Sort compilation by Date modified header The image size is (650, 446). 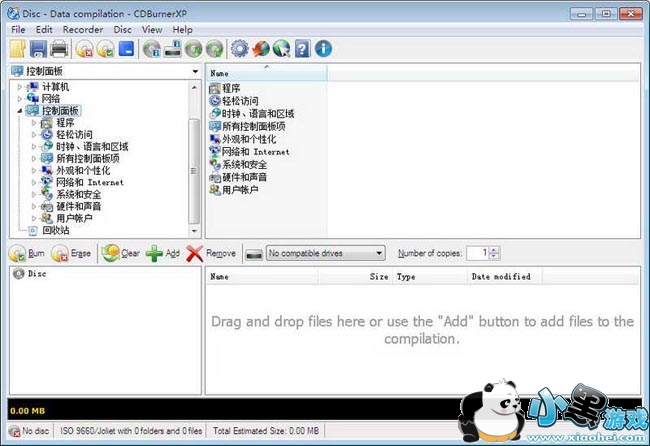(x=504, y=277)
